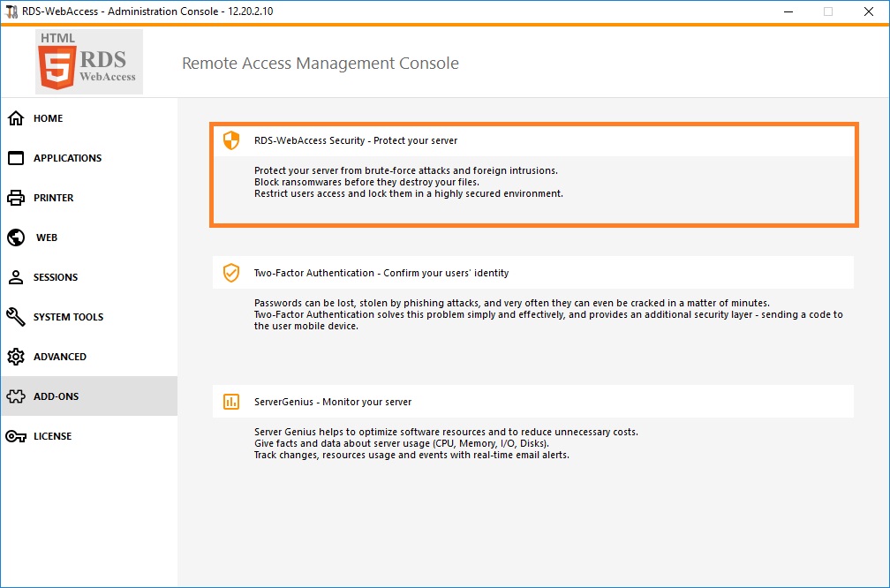Click the ServerGenius bar chart icon
Screen dimensions: 890x588
pyautogui.click(x=231, y=401)
